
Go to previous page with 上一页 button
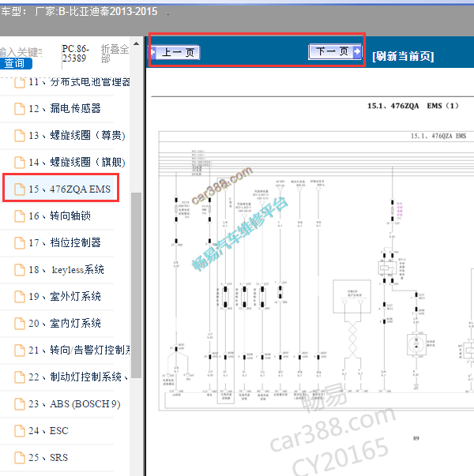tap(175, 53)
